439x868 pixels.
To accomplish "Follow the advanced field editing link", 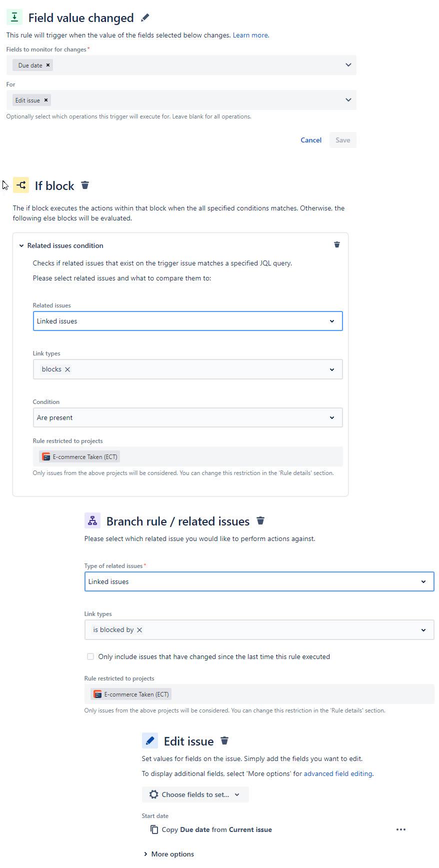I will pos(338,773).
